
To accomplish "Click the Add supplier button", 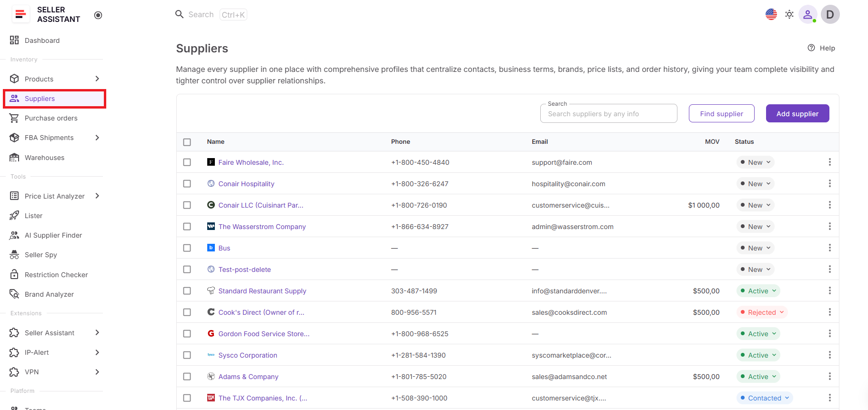I will (x=797, y=113).
